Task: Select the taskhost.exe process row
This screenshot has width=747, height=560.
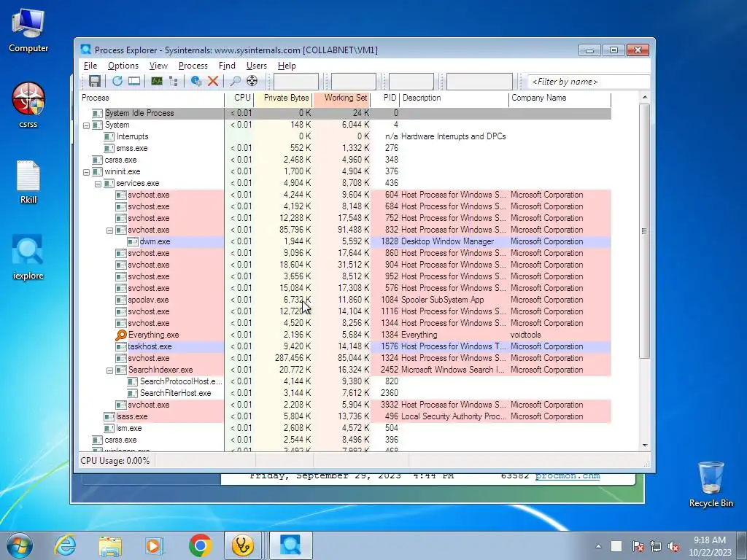Action: (x=345, y=346)
